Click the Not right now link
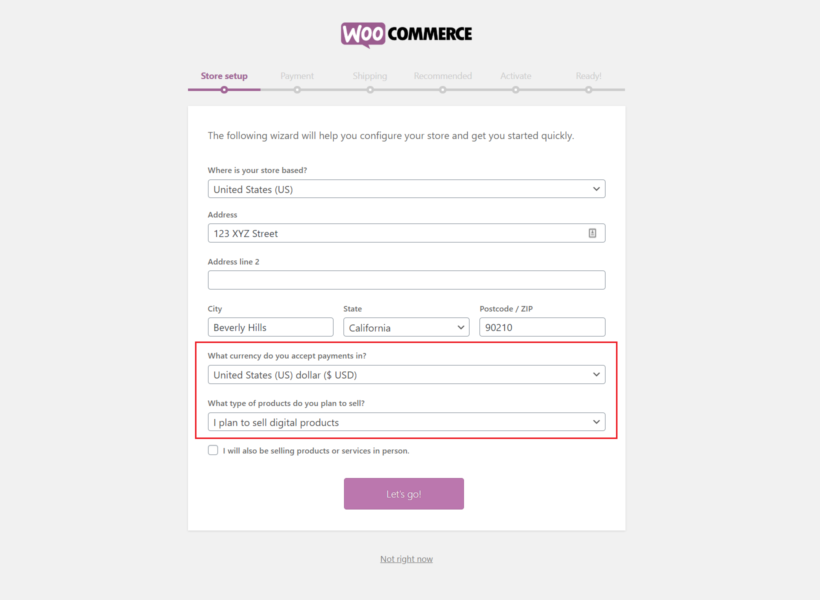The image size is (820, 600). tap(406, 558)
